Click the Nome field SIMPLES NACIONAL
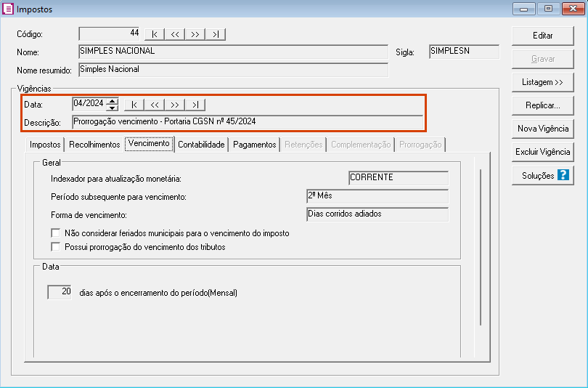This screenshot has width=588, height=388. (x=233, y=52)
